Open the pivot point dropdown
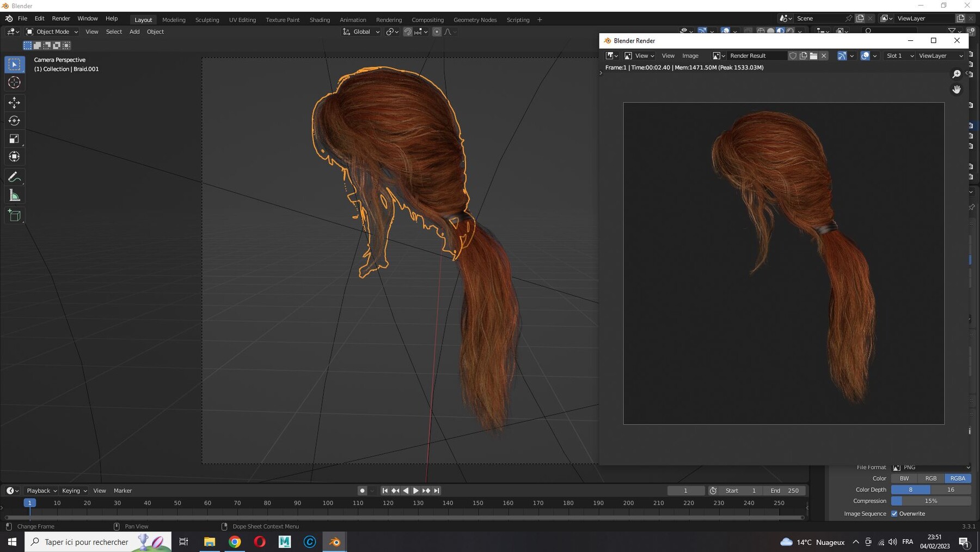Image resolution: width=980 pixels, height=552 pixels. [392, 32]
